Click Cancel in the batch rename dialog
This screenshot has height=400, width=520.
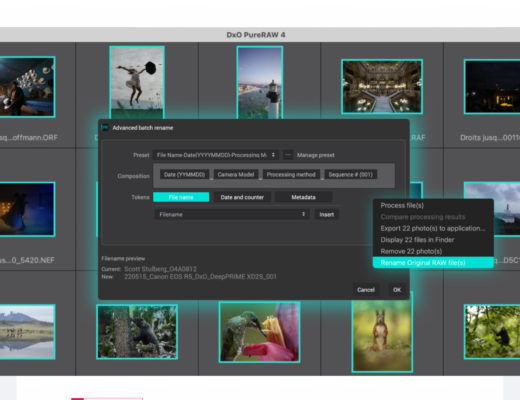(366, 290)
